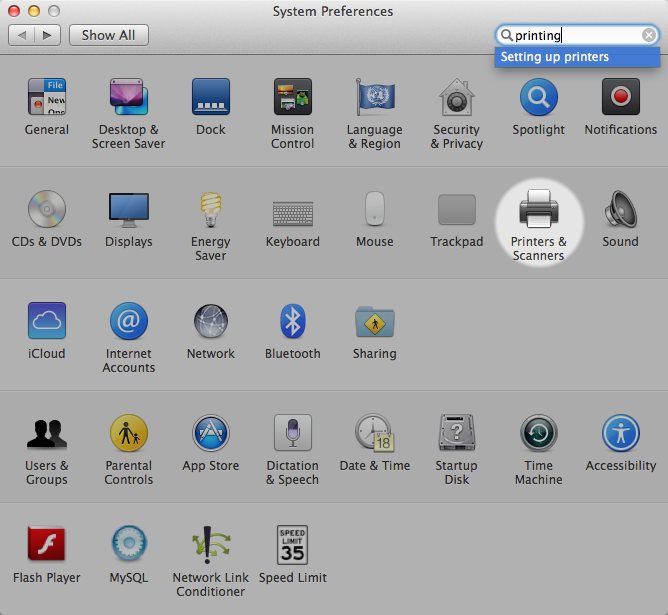
Task: Open the Startup Disk pane
Action: tap(456, 435)
